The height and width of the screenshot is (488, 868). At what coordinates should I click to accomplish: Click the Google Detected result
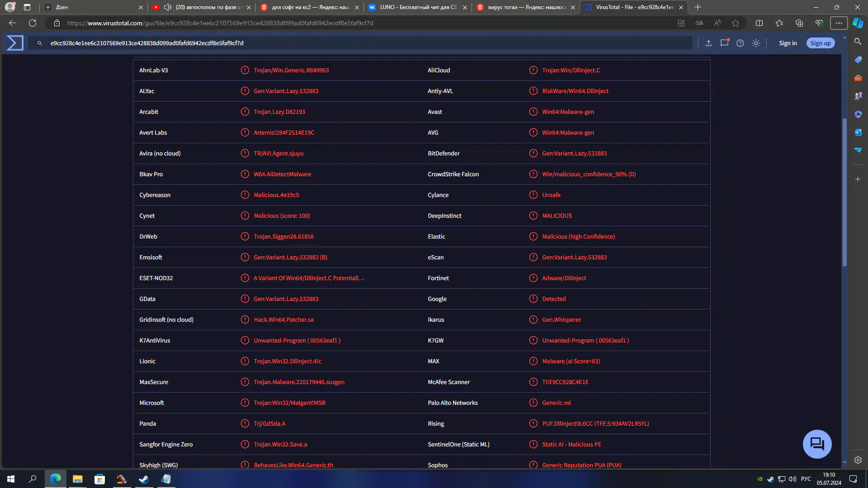[x=554, y=299]
